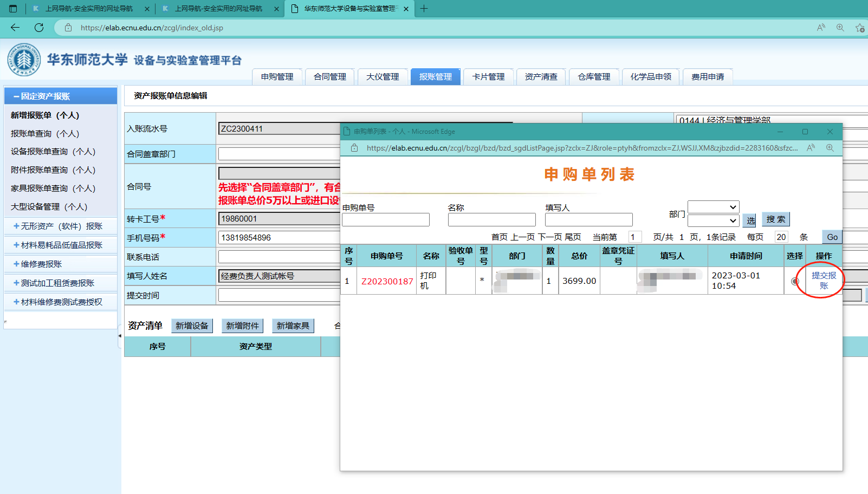Click the 申购单号 search input field
The image size is (868, 494).
point(386,219)
